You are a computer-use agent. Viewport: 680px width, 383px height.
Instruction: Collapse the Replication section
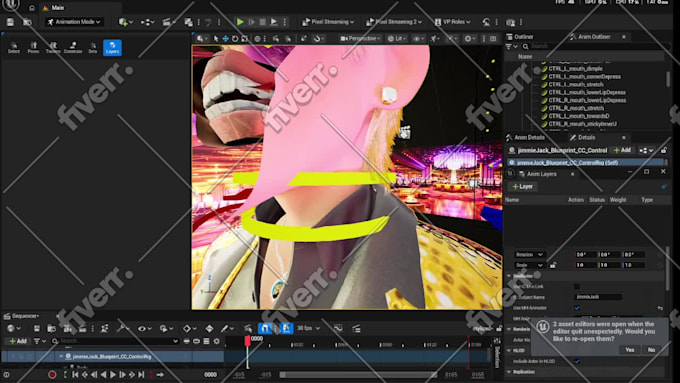click(509, 372)
